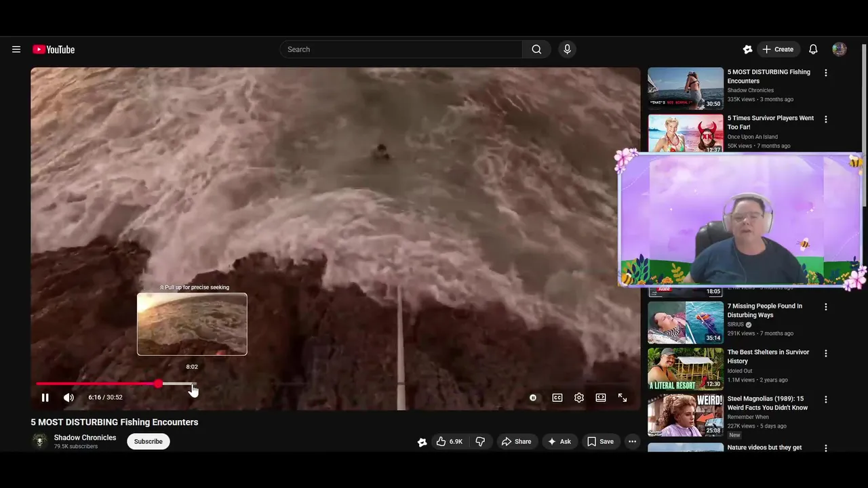Viewport: 868px width, 488px height.
Task: Open thumbnail of 7 Missing People Found video
Action: click(x=686, y=322)
